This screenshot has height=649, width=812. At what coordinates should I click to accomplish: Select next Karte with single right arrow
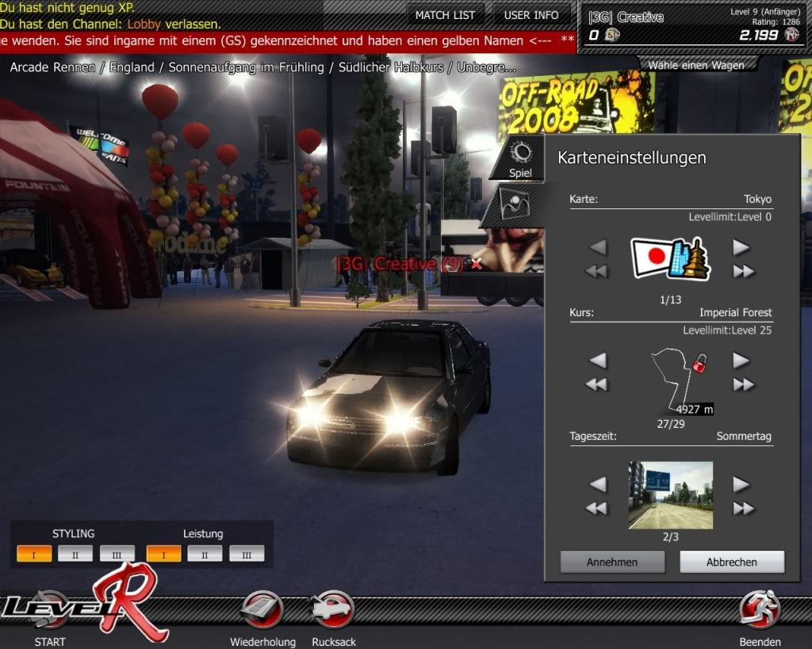click(741, 247)
